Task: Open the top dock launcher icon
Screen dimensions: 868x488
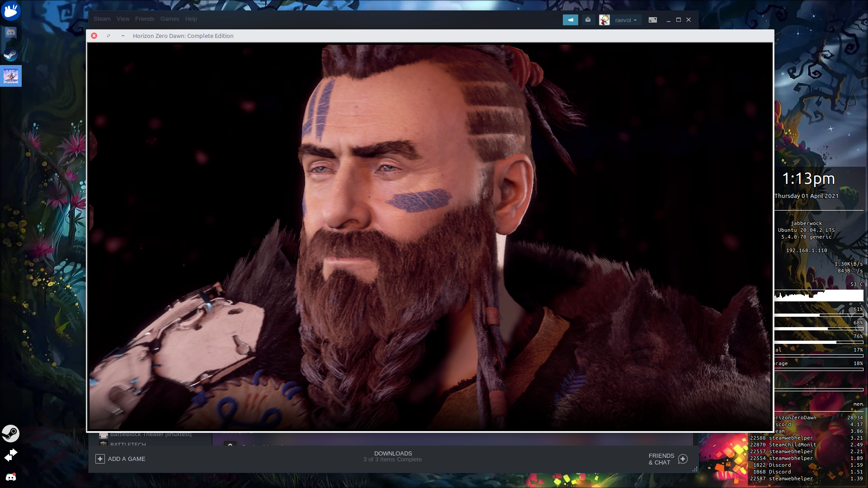Action: tap(11, 11)
